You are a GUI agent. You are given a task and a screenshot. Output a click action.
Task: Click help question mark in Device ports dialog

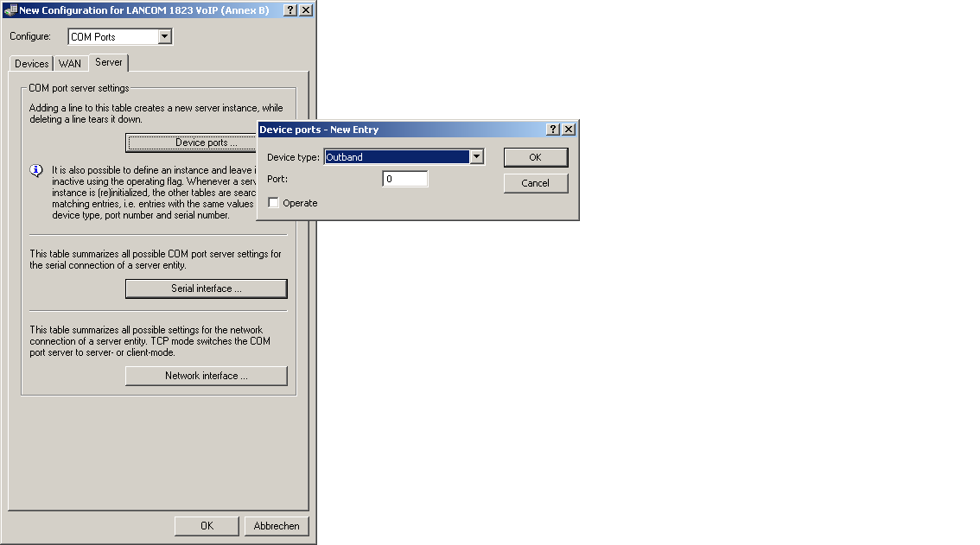pos(553,130)
